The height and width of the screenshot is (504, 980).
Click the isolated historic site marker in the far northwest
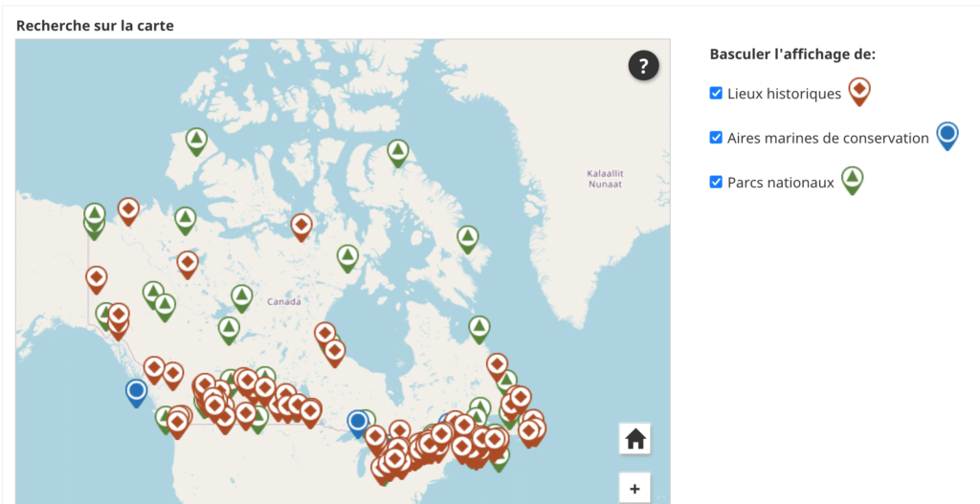[x=128, y=208]
